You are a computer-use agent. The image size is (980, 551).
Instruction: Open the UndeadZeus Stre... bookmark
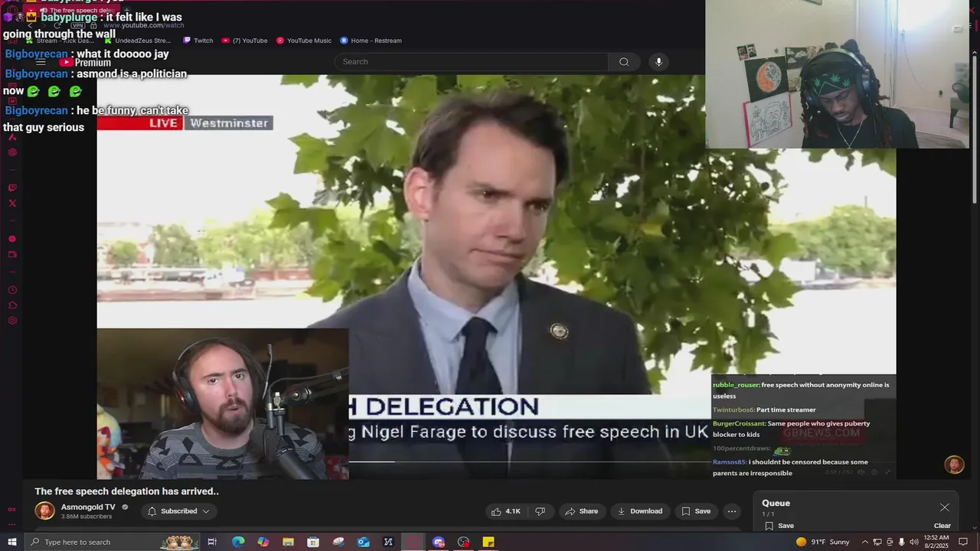coord(137,41)
